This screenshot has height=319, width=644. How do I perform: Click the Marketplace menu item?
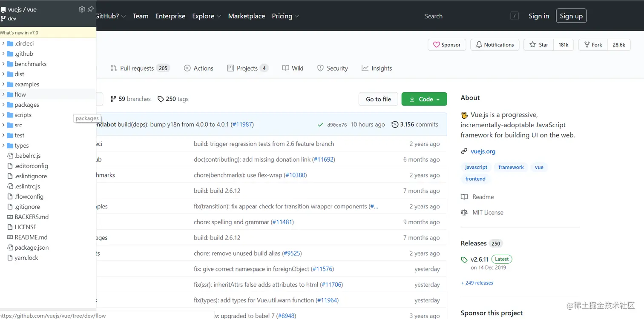[x=247, y=16]
